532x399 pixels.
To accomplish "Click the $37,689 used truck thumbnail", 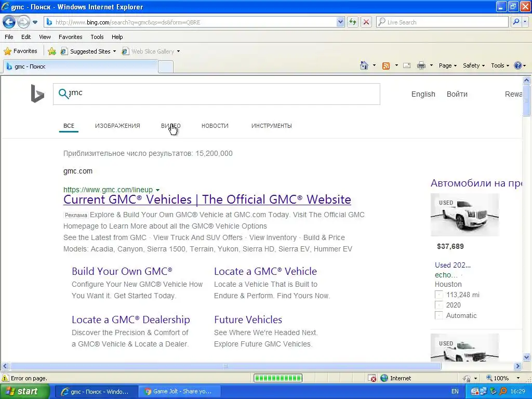I will tap(464, 215).
